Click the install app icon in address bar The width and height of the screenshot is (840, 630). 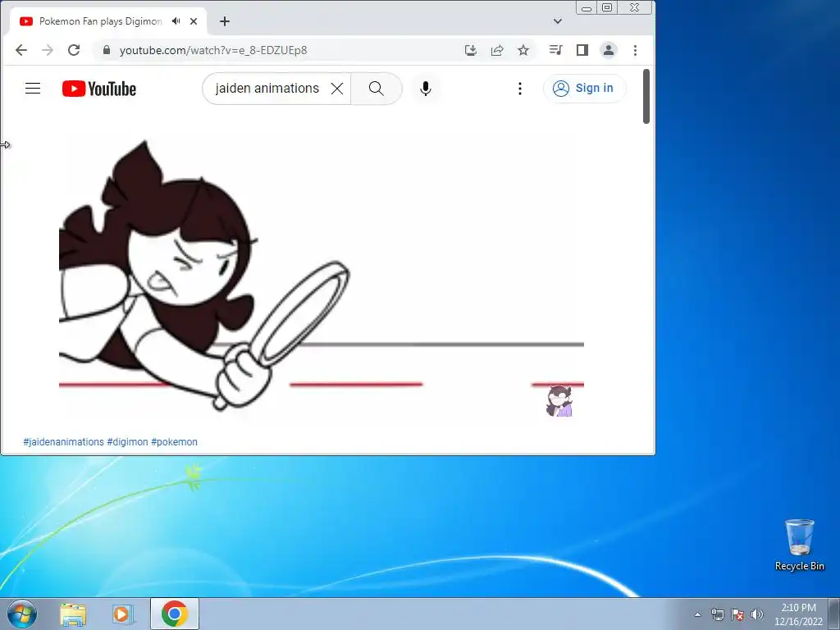coord(470,50)
